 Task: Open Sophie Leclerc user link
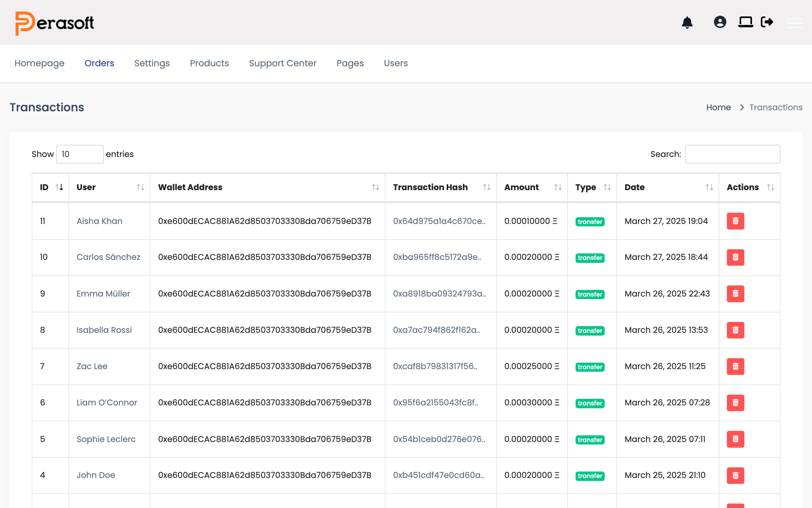[x=106, y=439]
